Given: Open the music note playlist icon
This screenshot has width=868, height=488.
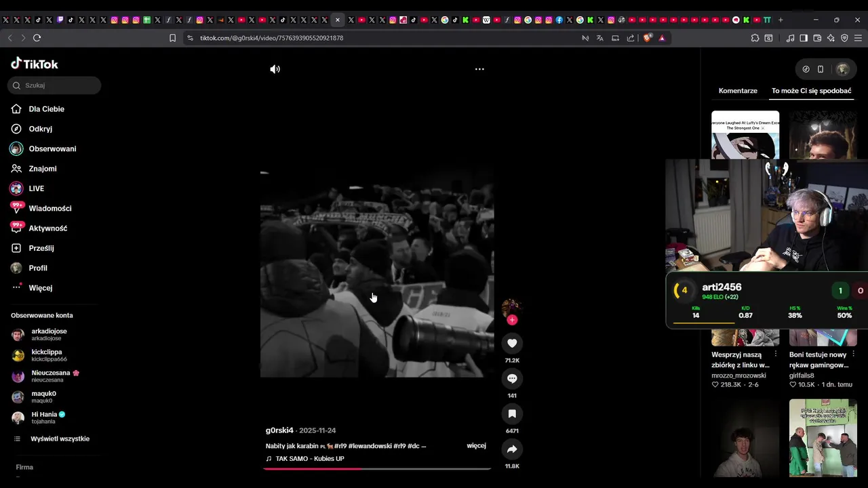Looking at the screenshot, I should [790, 38].
